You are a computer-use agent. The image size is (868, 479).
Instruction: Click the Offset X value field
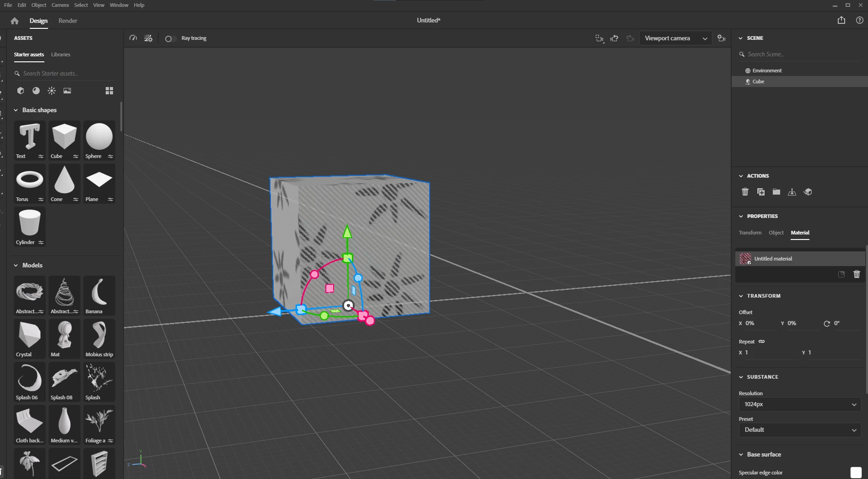(x=761, y=323)
